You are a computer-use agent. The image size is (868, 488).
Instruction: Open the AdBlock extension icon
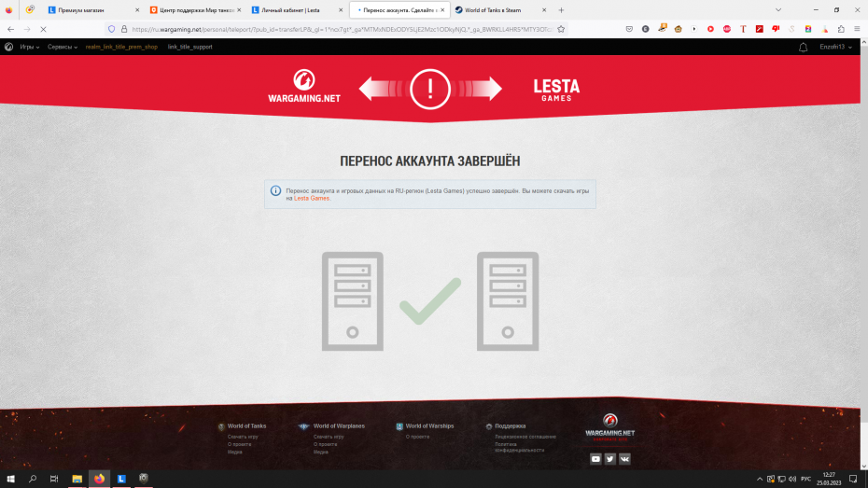727,29
